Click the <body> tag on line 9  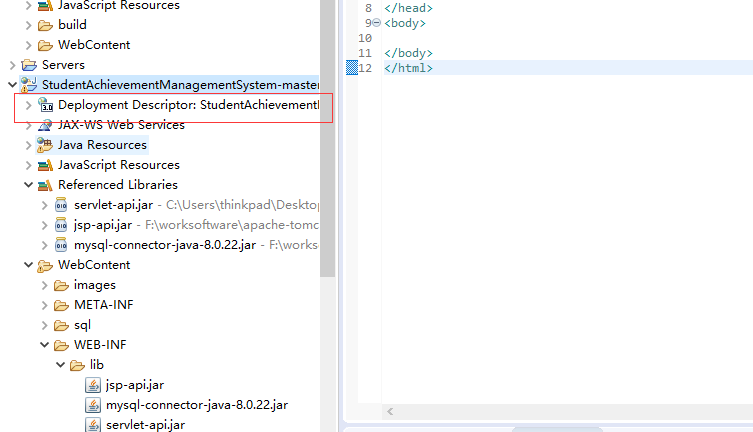[x=405, y=23]
